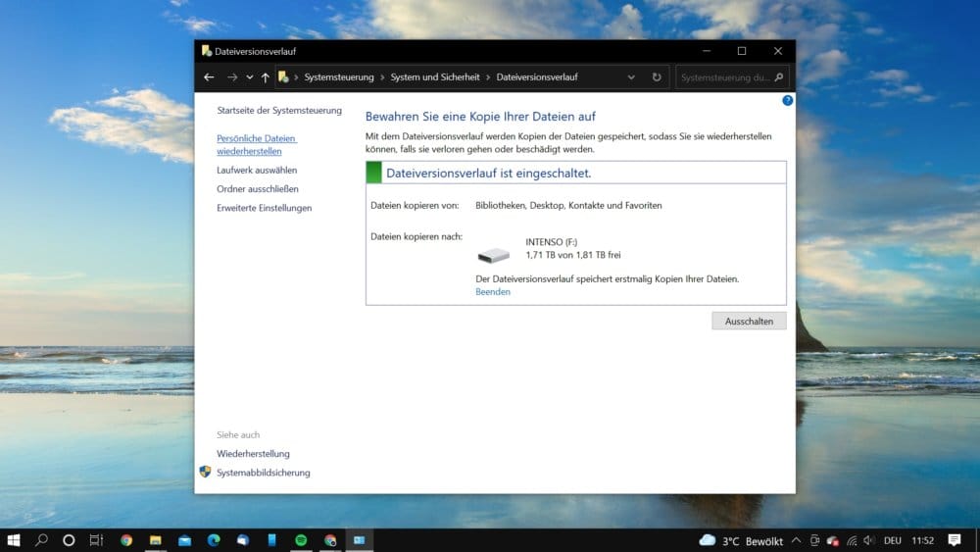The width and height of the screenshot is (980, 552).
Task: Open taskbar search magnifier
Action: (x=41, y=540)
